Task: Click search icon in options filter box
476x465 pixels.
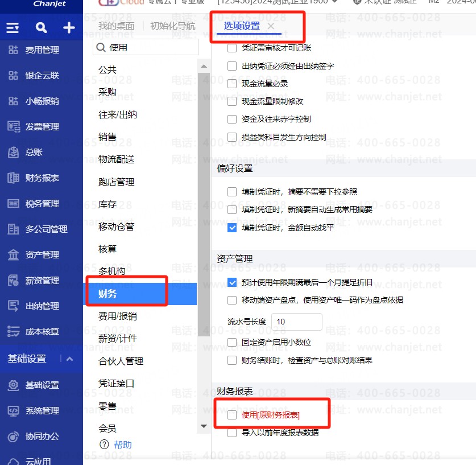Action: pyautogui.click(x=101, y=47)
